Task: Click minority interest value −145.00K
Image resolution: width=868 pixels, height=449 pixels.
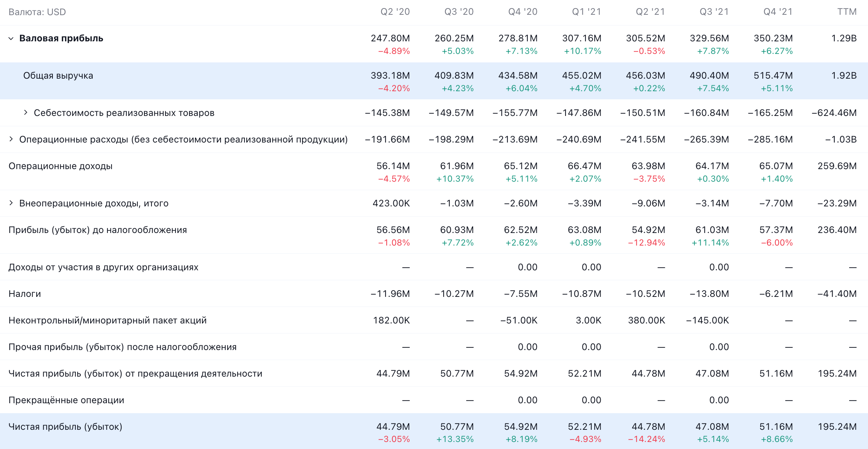Action: click(707, 321)
